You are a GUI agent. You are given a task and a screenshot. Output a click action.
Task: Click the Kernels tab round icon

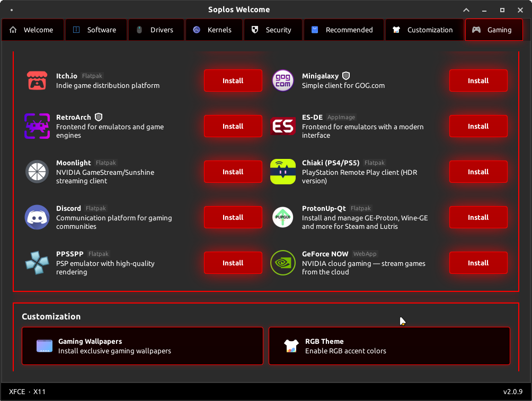click(197, 30)
